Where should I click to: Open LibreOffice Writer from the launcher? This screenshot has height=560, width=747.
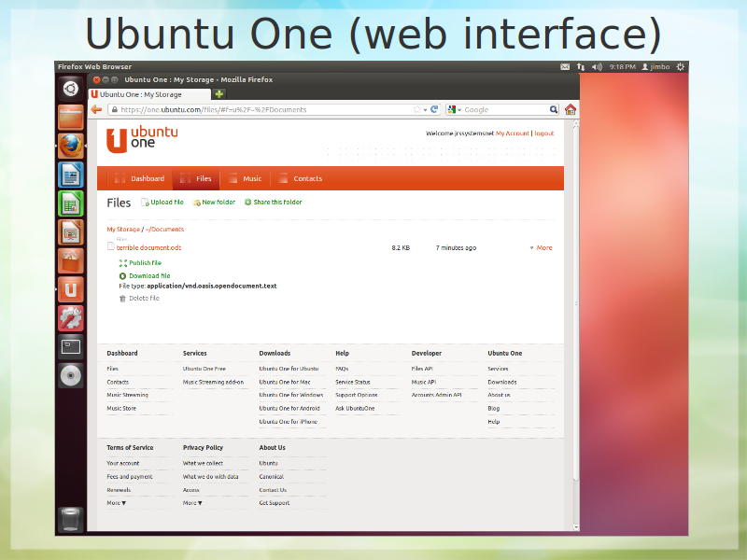point(71,175)
